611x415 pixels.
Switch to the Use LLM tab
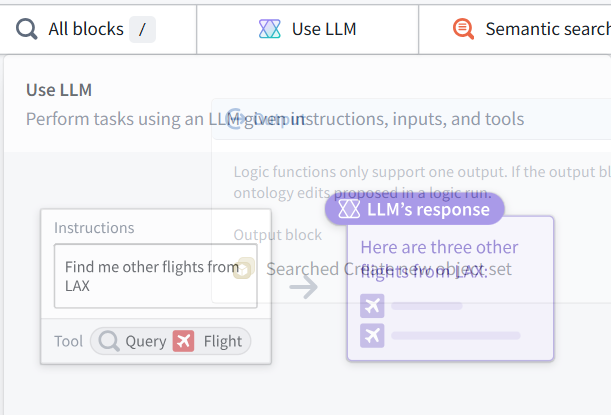[x=307, y=29]
